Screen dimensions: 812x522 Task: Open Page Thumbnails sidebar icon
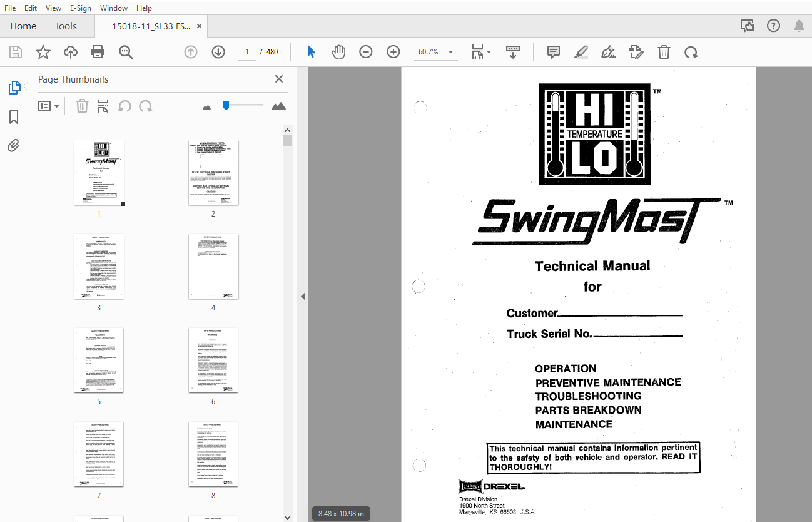(14, 88)
